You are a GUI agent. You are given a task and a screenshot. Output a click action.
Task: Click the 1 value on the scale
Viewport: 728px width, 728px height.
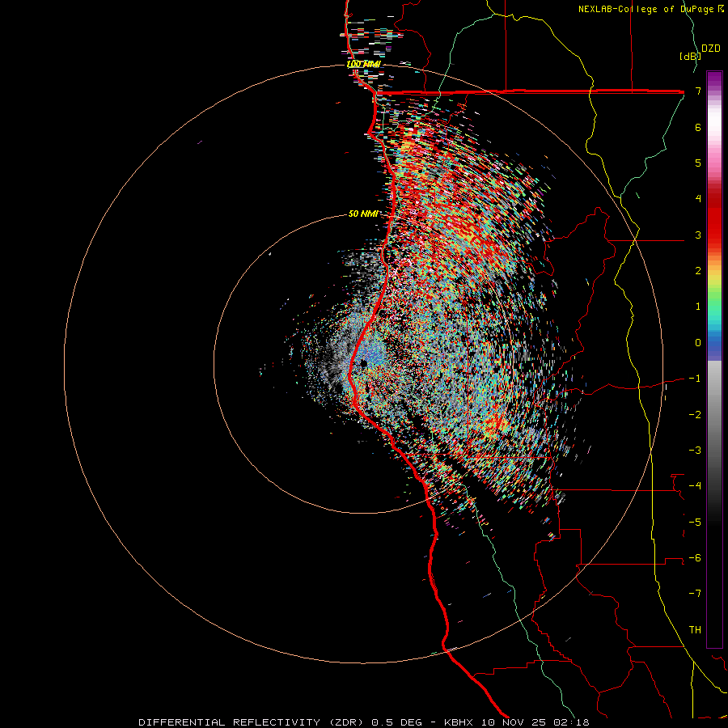pyautogui.click(x=698, y=306)
